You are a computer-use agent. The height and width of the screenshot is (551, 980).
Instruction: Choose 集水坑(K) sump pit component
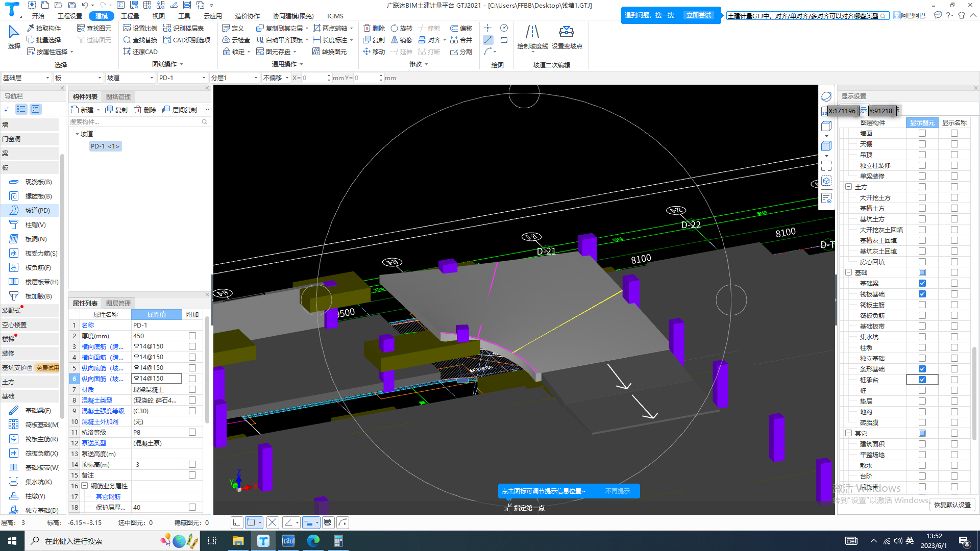(30, 482)
